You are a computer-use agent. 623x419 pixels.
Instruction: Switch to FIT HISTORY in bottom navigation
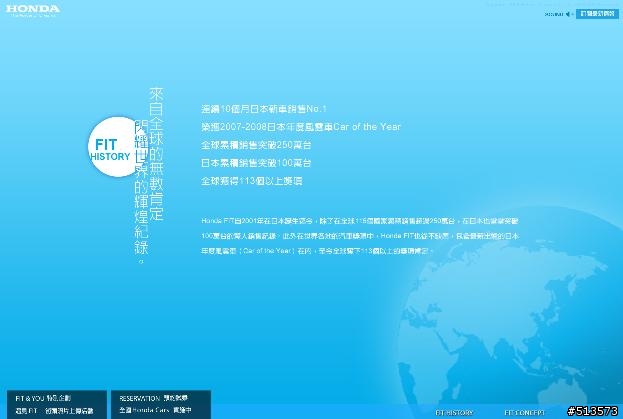455,413
